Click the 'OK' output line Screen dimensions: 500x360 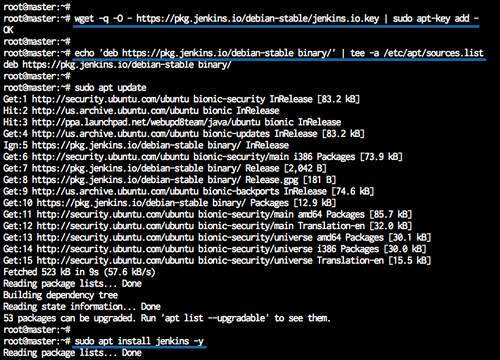(8, 30)
